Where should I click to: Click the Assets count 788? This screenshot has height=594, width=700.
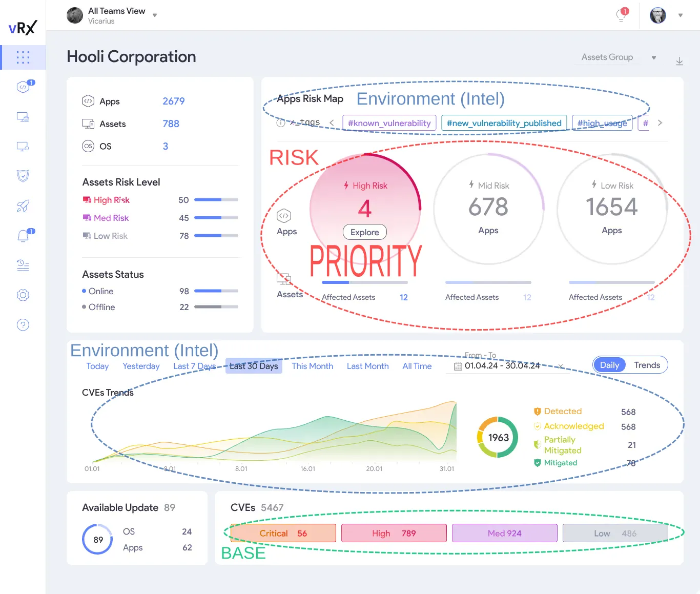(x=171, y=124)
